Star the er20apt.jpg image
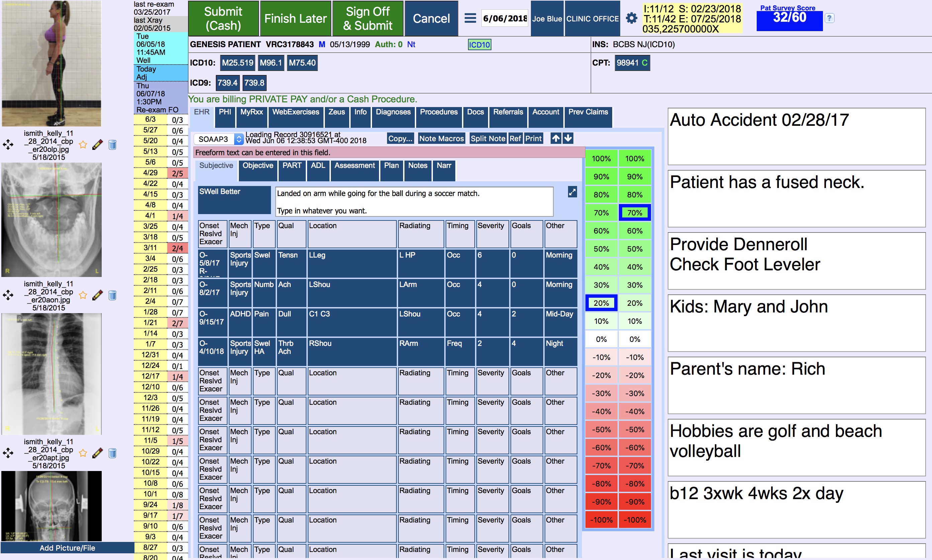This screenshot has width=932, height=560. click(x=83, y=453)
